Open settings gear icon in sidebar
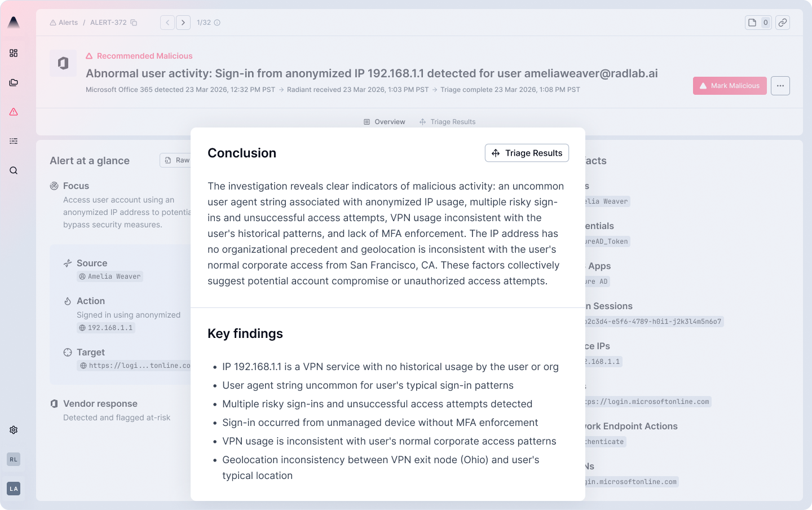 [x=14, y=430]
